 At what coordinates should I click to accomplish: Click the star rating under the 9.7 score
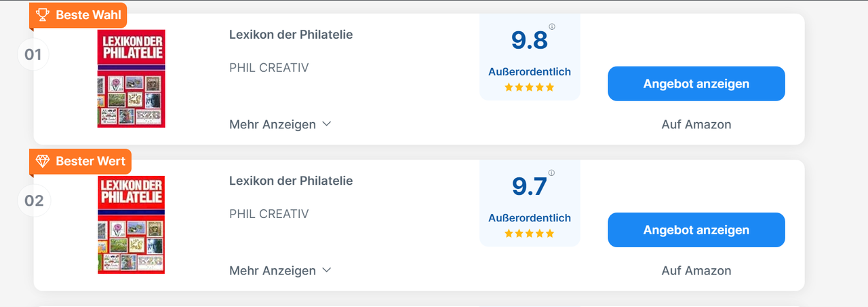(x=530, y=233)
